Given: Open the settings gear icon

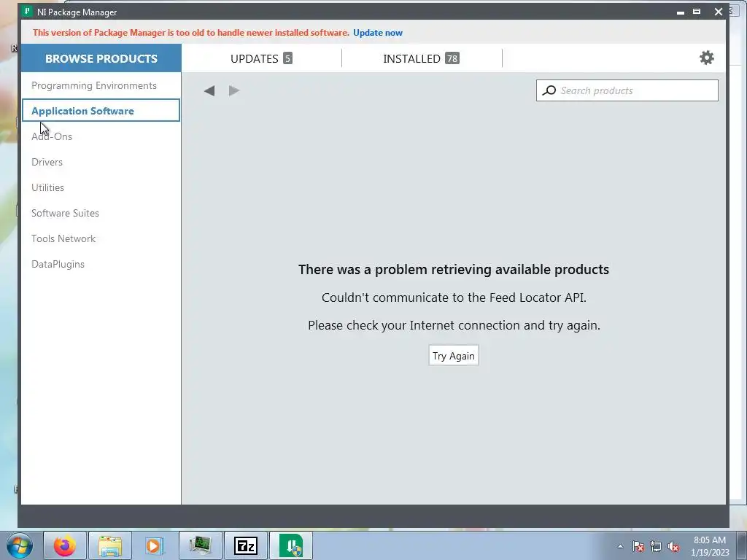Looking at the screenshot, I should 706,58.
